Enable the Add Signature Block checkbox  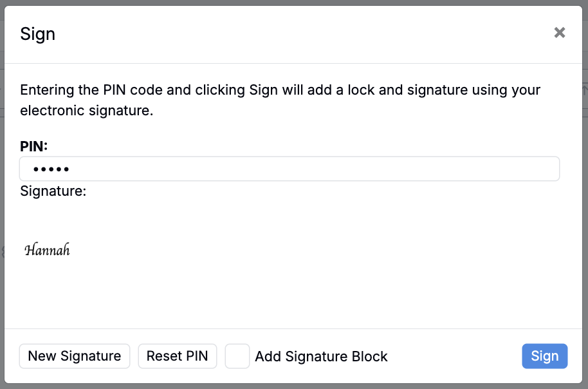[x=237, y=356]
